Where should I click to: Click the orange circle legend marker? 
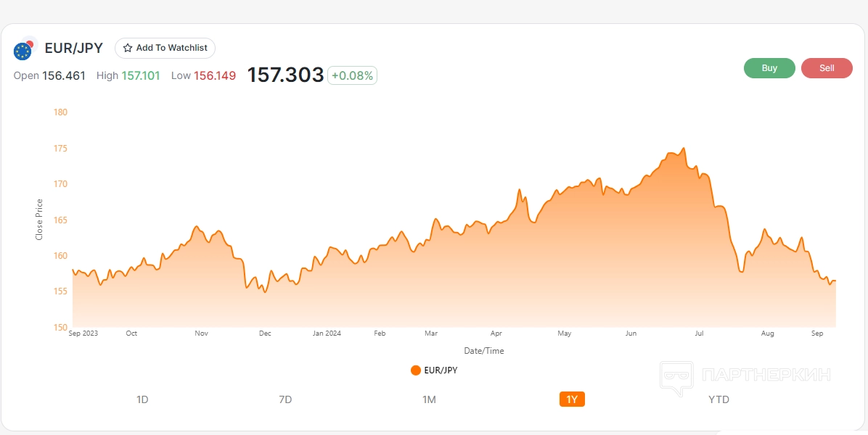416,370
